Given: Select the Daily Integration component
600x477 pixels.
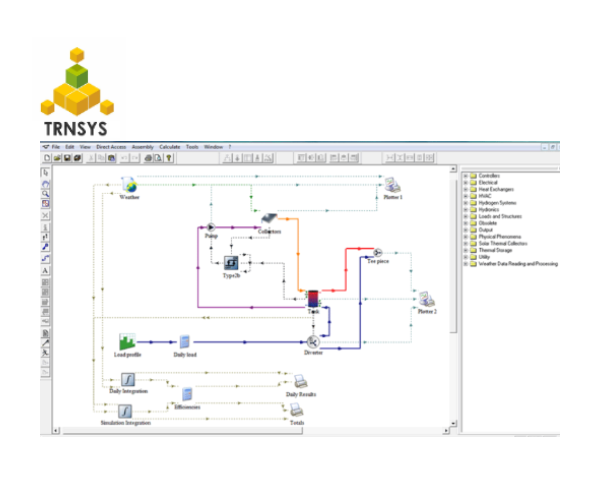Looking at the screenshot, I should click(x=128, y=380).
